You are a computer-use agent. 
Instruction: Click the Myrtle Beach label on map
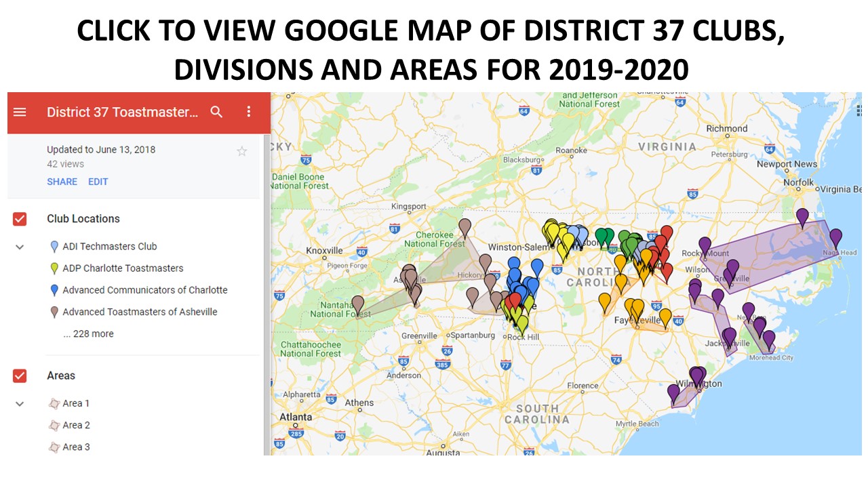tap(637, 424)
